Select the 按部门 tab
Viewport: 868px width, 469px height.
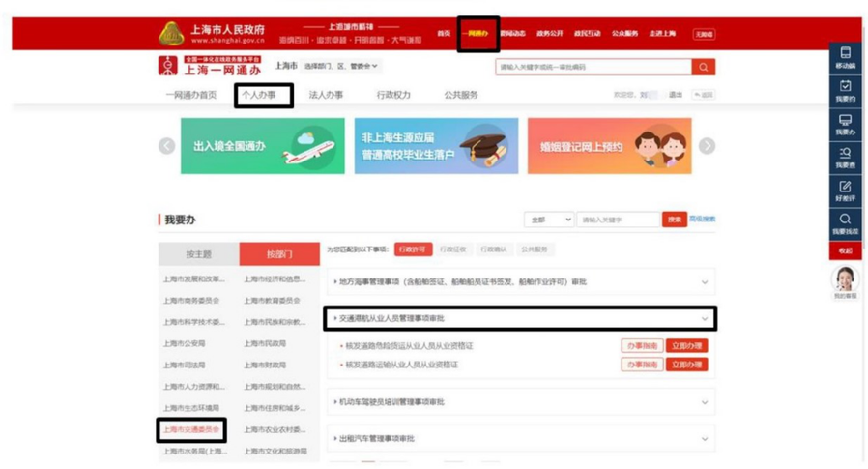tap(279, 254)
